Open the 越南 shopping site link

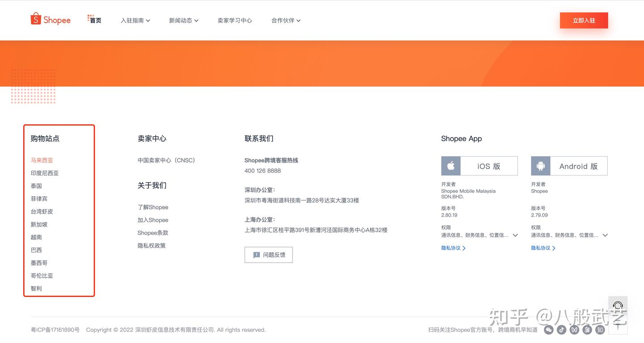(x=36, y=237)
